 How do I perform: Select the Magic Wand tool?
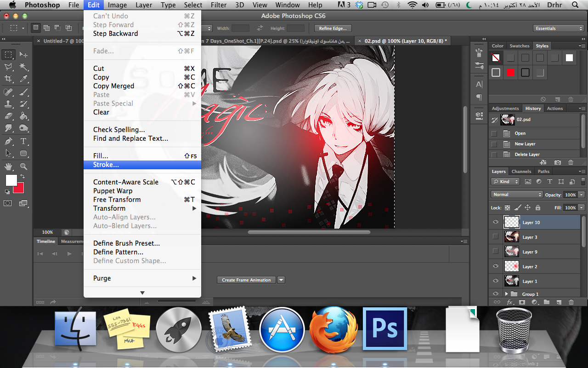[x=24, y=67]
